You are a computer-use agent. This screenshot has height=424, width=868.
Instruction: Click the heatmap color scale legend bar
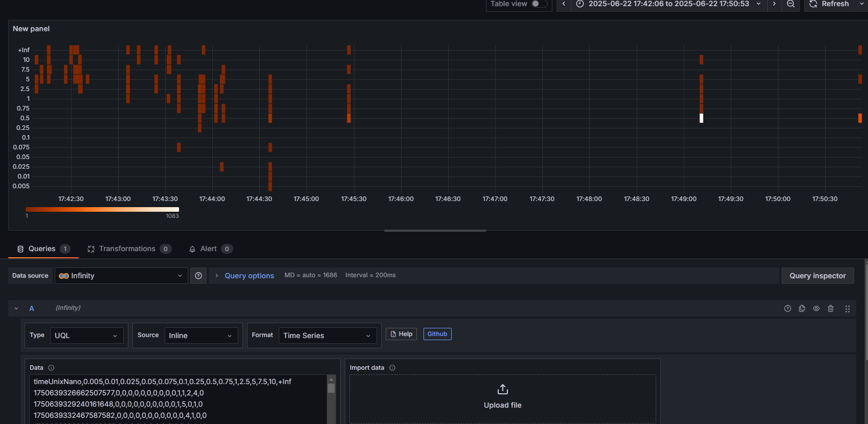click(102, 209)
